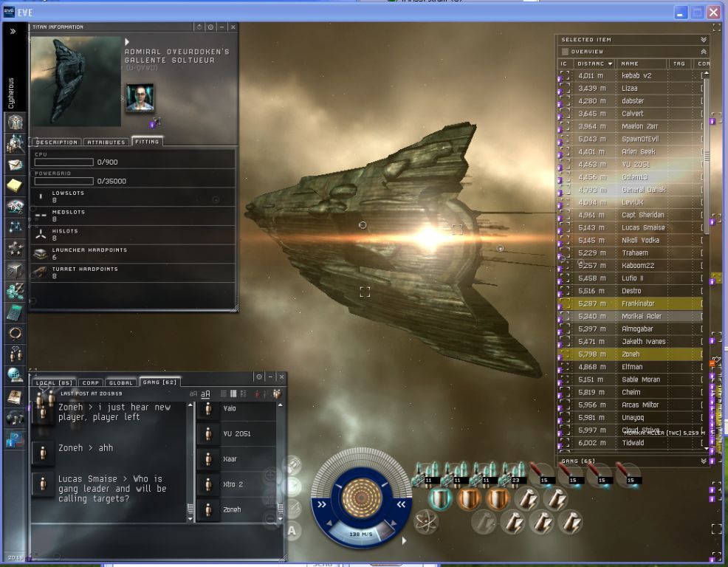Select Zoneh row in the overview list

pos(630,354)
